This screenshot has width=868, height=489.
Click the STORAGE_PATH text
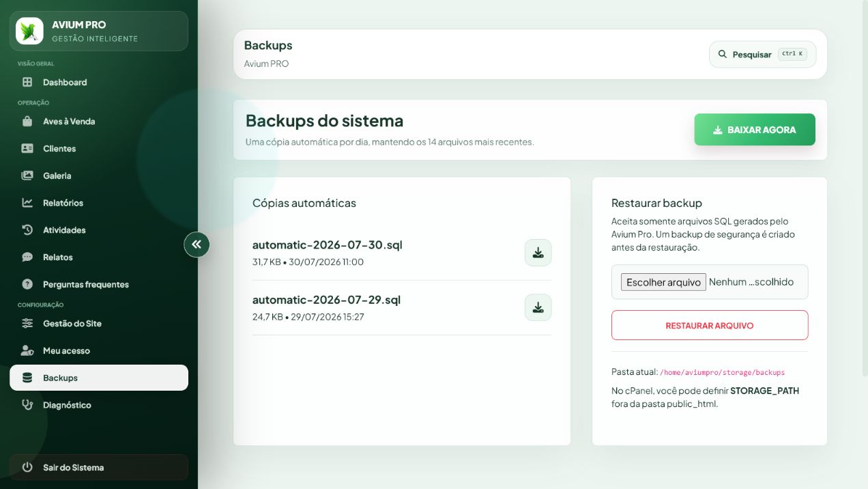(x=764, y=391)
